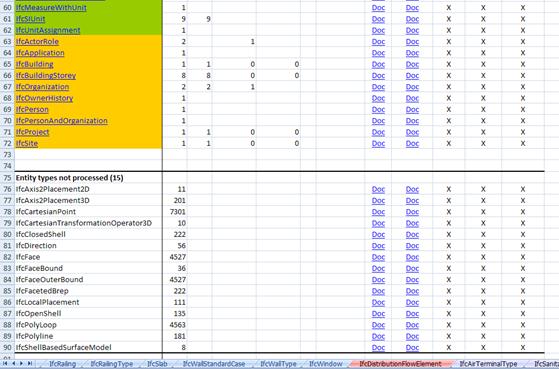This screenshot has height=369, width=559.
Task: Select row header 82
Action: 7,257
